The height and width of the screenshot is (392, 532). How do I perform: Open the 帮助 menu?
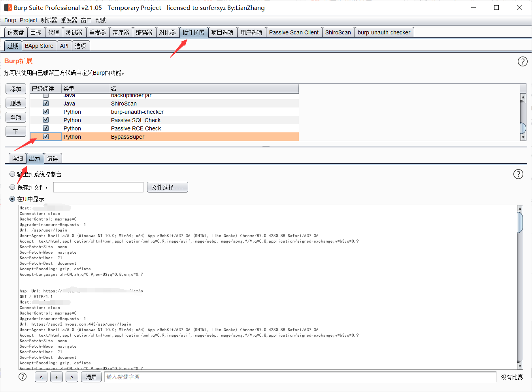[101, 20]
